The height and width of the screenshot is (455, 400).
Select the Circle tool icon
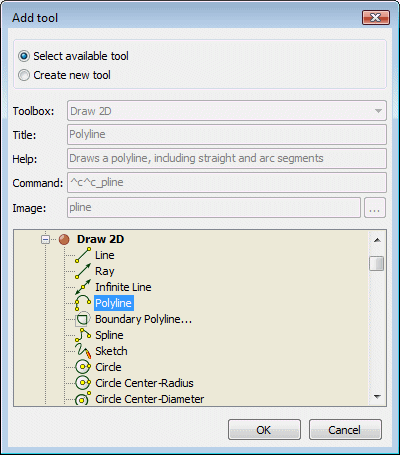[x=83, y=367]
